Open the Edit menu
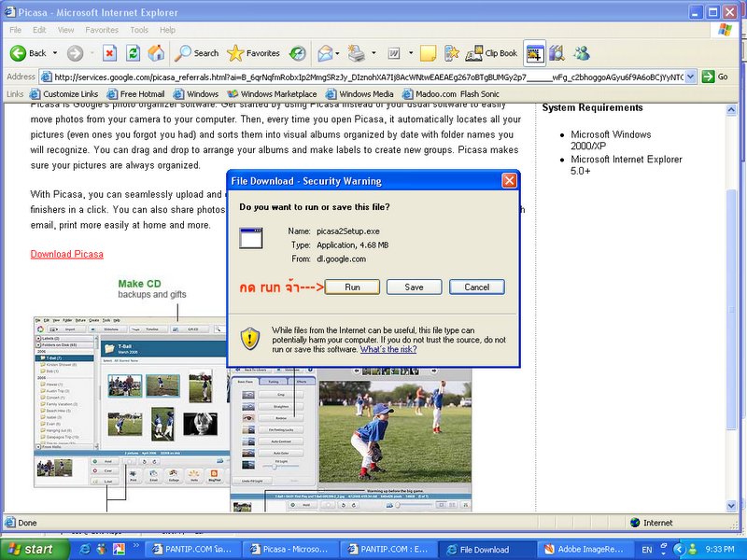 tap(39, 30)
